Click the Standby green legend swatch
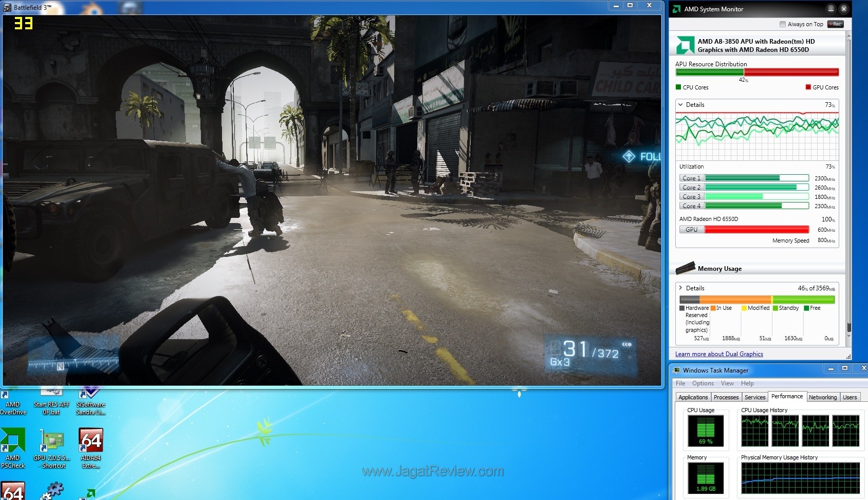This screenshot has width=868, height=500. click(x=775, y=308)
